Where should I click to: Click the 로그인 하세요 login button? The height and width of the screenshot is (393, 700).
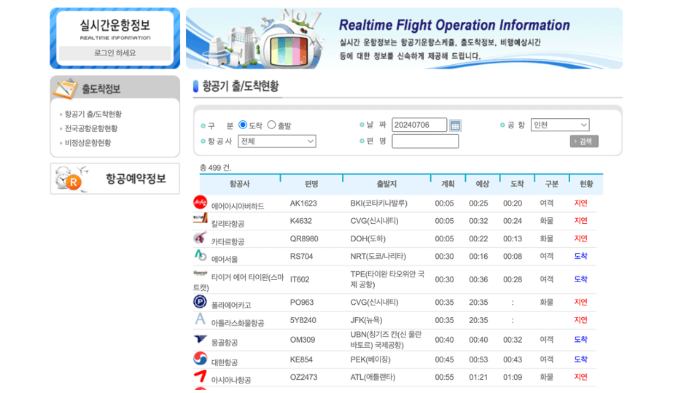click(115, 53)
